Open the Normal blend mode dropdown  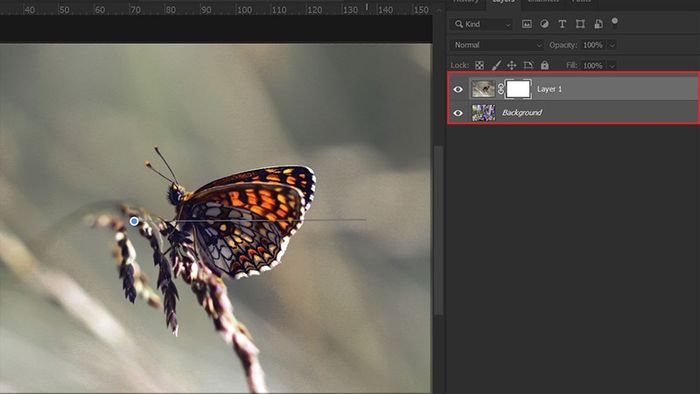497,45
